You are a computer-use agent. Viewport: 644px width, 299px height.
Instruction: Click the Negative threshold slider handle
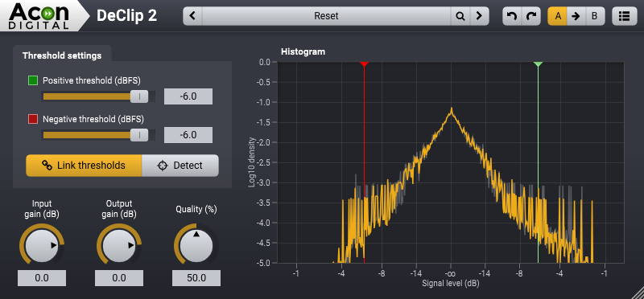tap(139, 135)
